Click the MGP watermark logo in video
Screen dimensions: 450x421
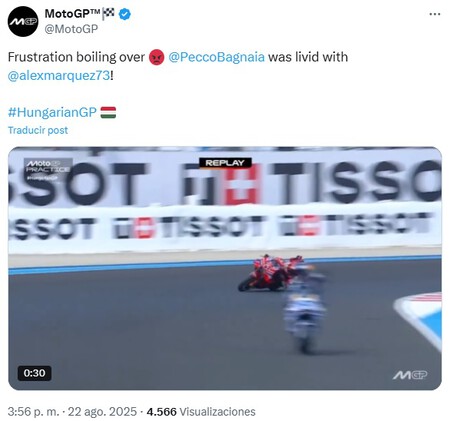(x=410, y=375)
